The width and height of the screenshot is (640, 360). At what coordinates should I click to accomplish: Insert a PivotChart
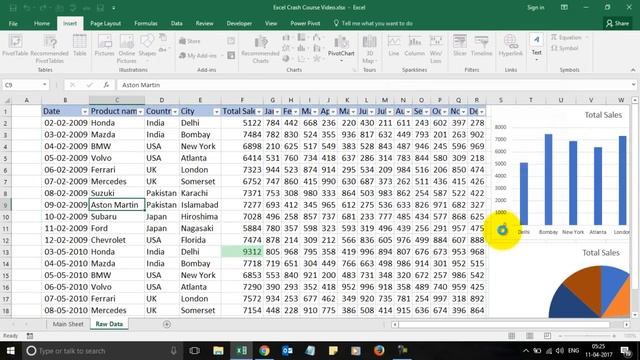point(341,48)
